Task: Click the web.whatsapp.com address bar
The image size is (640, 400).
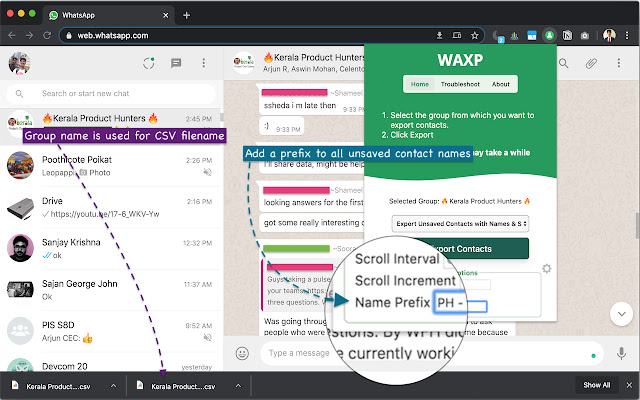Action: point(271,36)
